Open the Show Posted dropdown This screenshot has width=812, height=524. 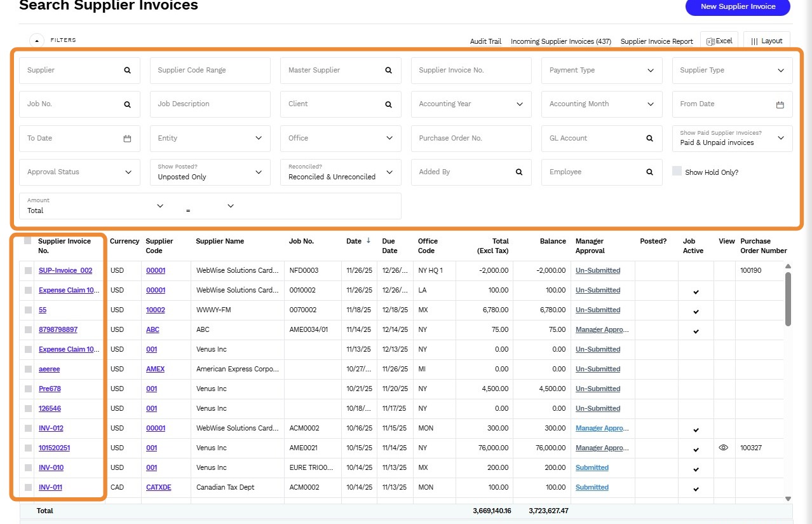259,172
